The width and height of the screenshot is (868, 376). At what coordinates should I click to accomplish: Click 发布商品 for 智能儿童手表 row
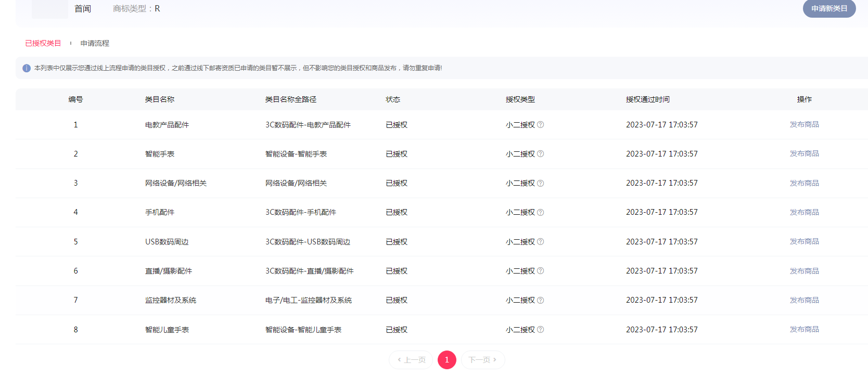pyautogui.click(x=804, y=330)
